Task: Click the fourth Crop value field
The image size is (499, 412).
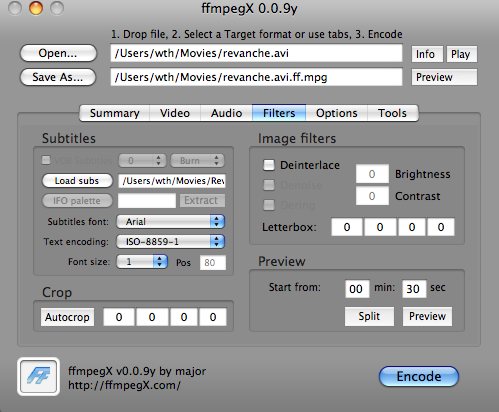Action: click(x=213, y=317)
